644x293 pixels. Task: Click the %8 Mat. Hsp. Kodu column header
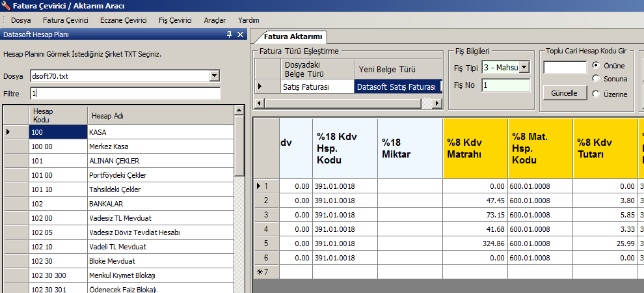(540, 148)
